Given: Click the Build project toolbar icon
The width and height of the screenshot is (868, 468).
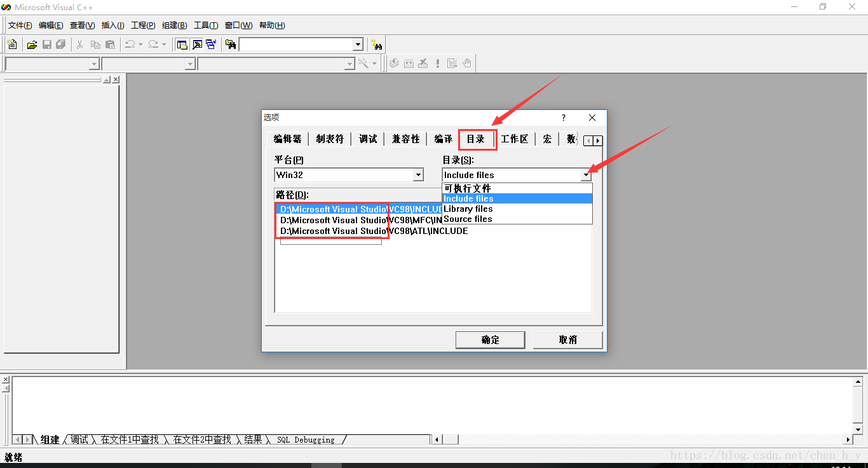Looking at the screenshot, I should (409, 64).
